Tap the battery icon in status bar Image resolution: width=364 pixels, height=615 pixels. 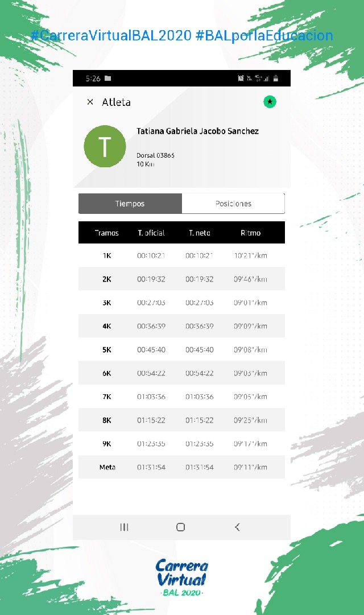tap(276, 79)
